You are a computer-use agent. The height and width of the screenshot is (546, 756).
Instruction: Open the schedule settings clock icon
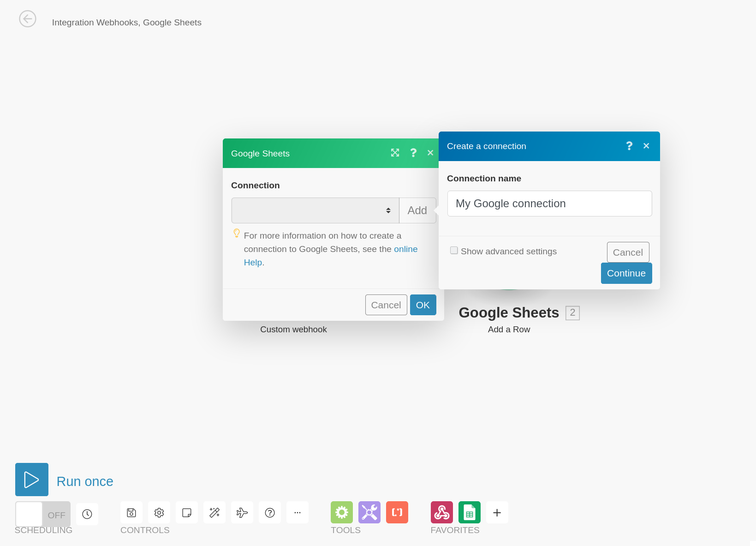[x=87, y=514]
